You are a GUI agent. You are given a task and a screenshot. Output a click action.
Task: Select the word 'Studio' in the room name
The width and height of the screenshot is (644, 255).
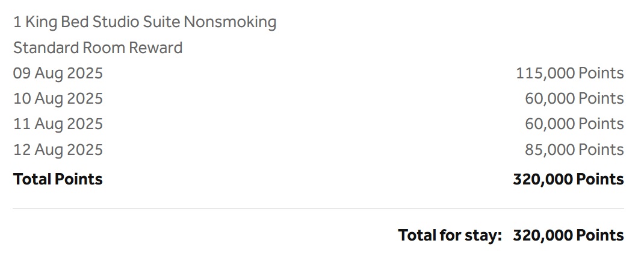pyautogui.click(x=116, y=22)
